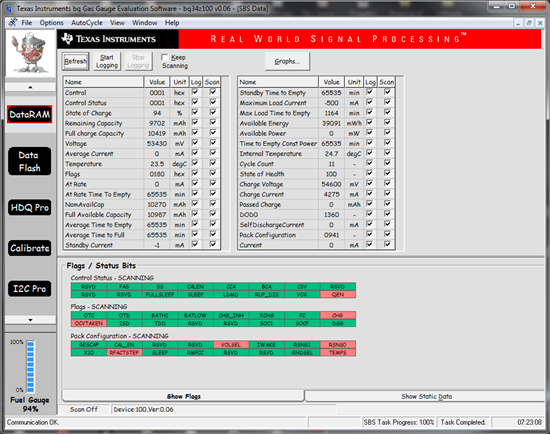Toggle Log checkbox for Voltage row
Viewport: 550px width, 434px height.
(x=195, y=143)
